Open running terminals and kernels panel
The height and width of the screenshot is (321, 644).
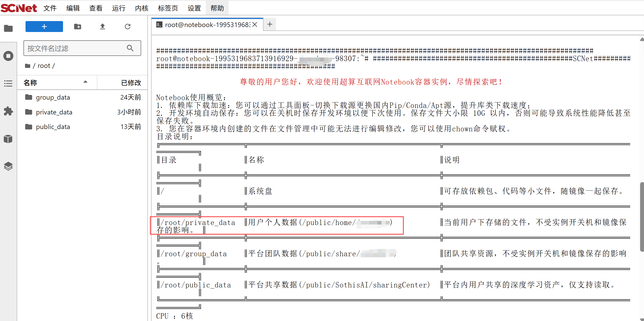coord(8,56)
